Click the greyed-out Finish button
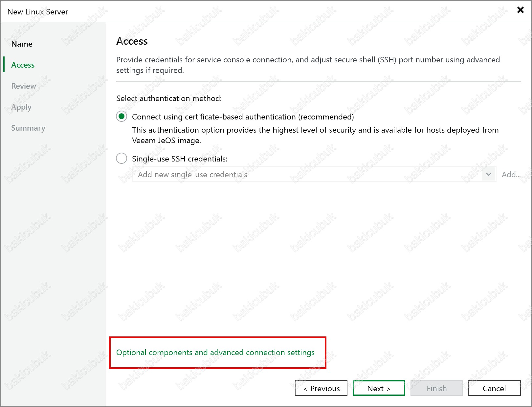Image resolution: width=532 pixels, height=407 pixels. (x=436, y=388)
